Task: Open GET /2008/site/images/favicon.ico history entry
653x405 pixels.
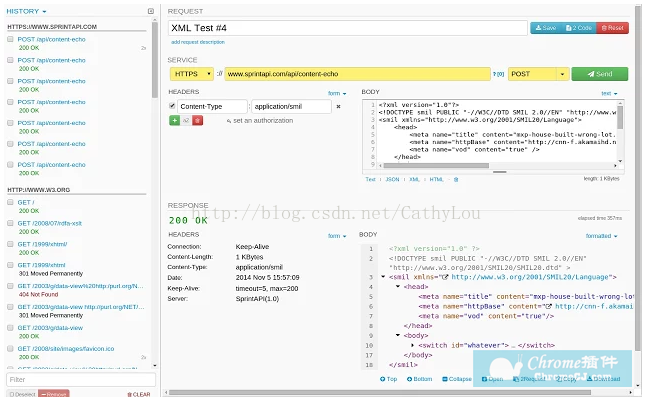Action: pos(66,349)
